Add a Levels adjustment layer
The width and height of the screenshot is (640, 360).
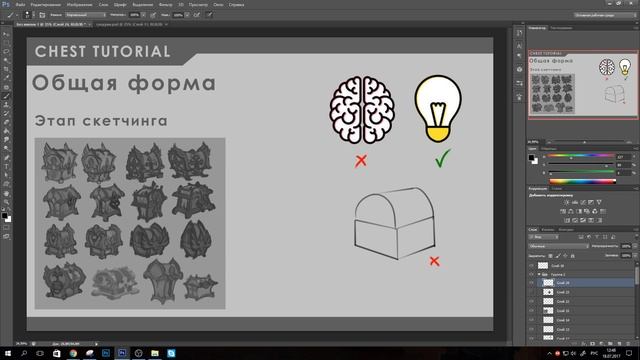click(575, 202)
